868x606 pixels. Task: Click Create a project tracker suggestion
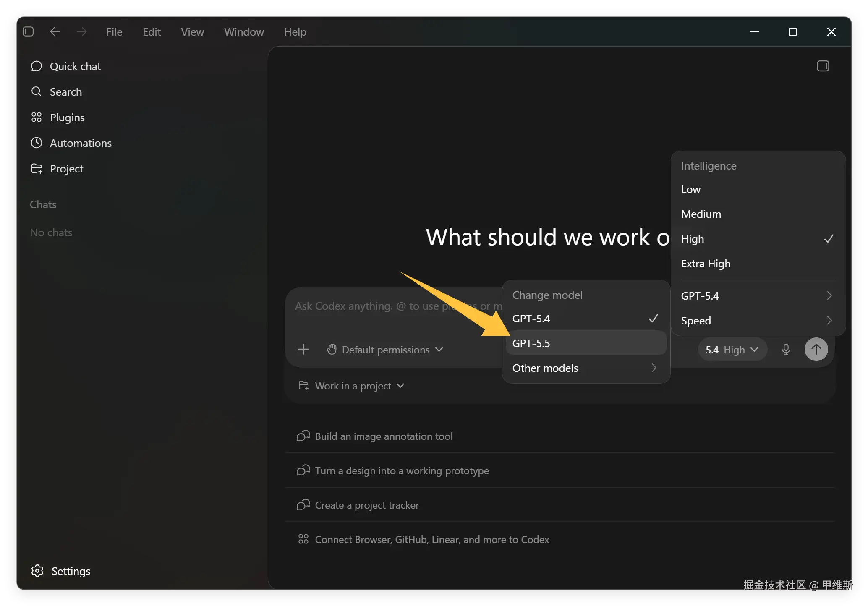(367, 505)
